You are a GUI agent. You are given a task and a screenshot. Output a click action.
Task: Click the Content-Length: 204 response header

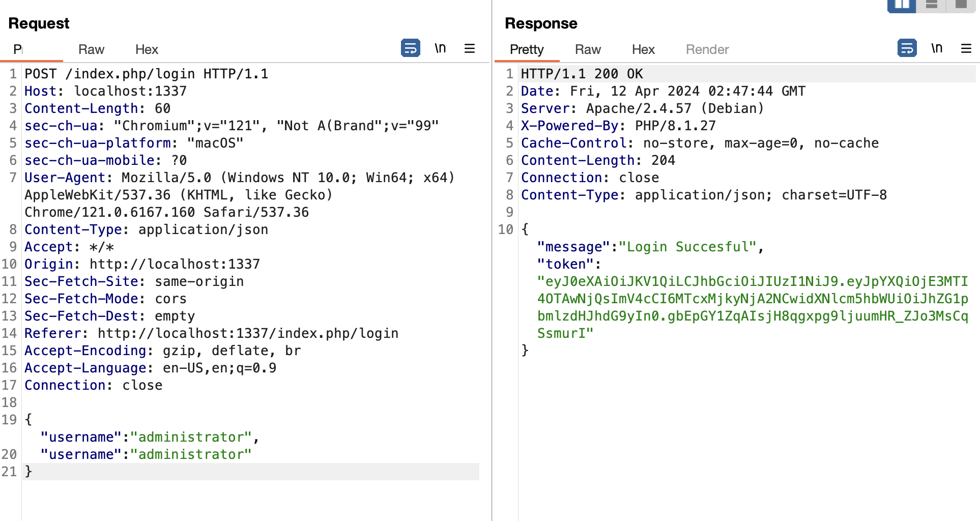pos(598,160)
